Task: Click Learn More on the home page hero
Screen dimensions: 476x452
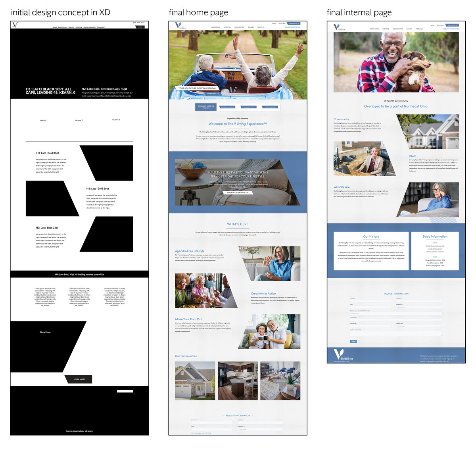Action: [213, 94]
